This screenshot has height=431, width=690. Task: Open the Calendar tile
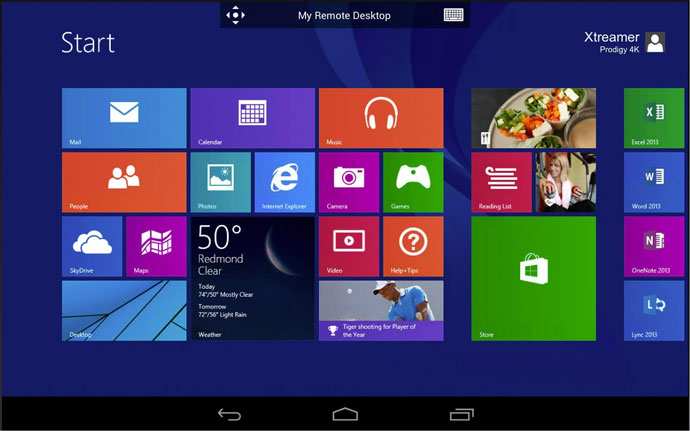(253, 118)
